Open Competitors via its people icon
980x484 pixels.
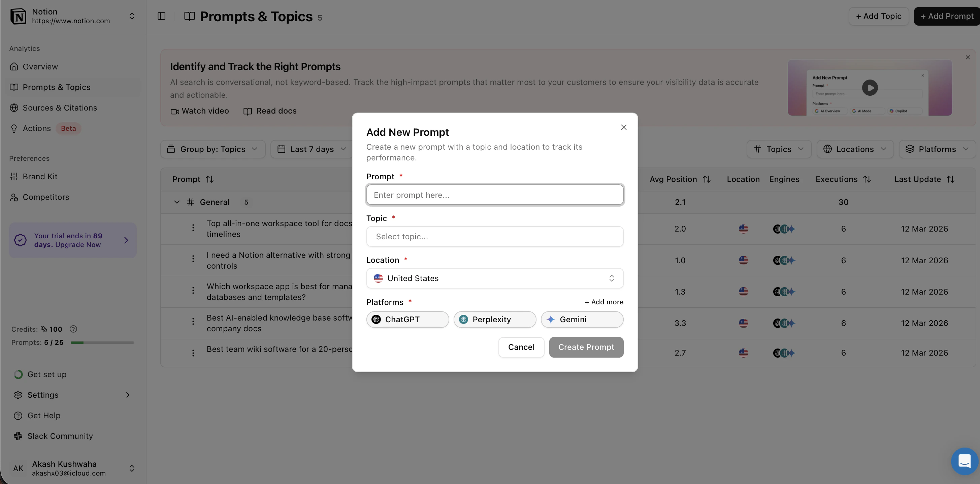click(x=14, y=197)
